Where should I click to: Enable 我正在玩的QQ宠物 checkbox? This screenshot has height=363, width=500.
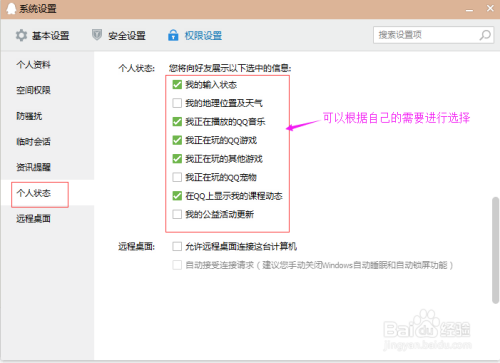coord(177,177)
